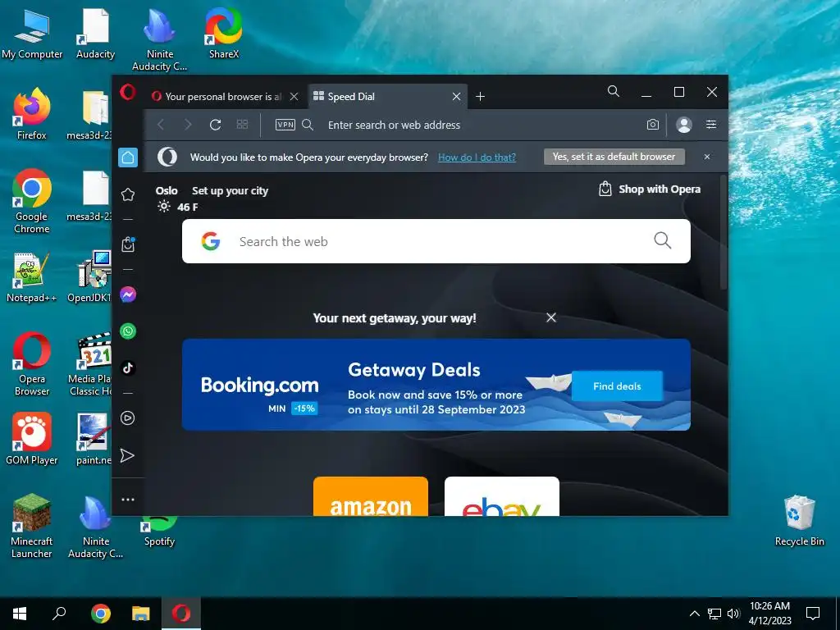Viewport: 840px width, 630px height.
Task: Open the Player icon in Opera sidebar
Action: (x=127, y=418)
